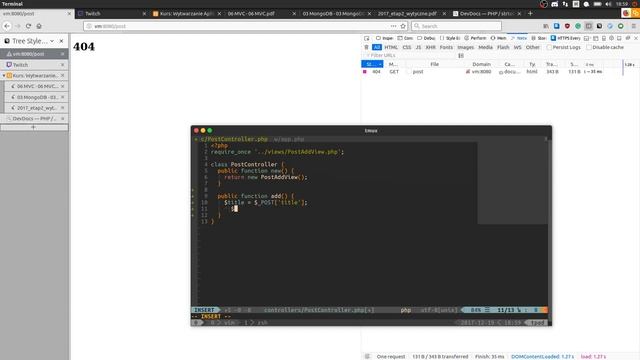The image size is (640, 360).
Task: Open the network indicator in system tray
Action: point(565,4)
